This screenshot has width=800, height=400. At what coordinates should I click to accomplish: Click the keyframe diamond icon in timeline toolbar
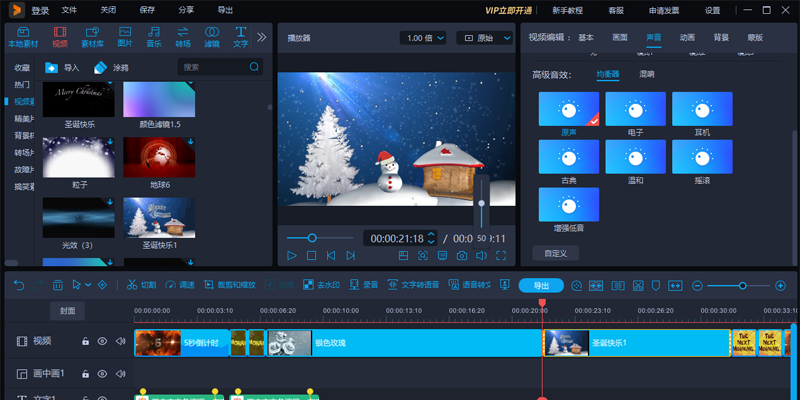coord(102,285)
